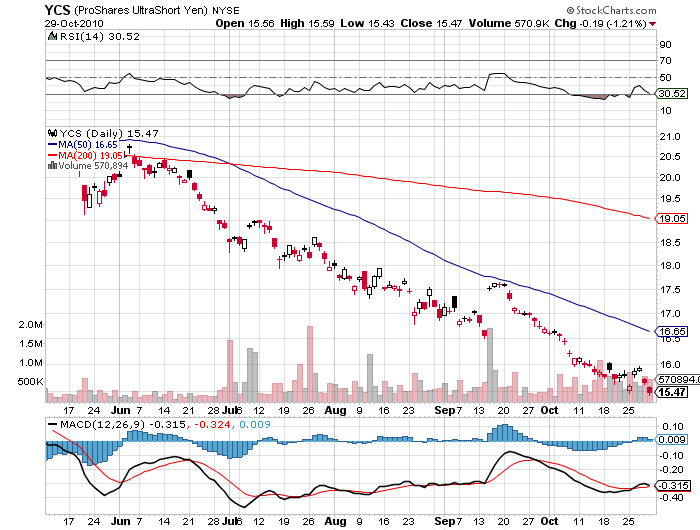
Task: Click the Jun label under the MACD panel
Action: 121,521
